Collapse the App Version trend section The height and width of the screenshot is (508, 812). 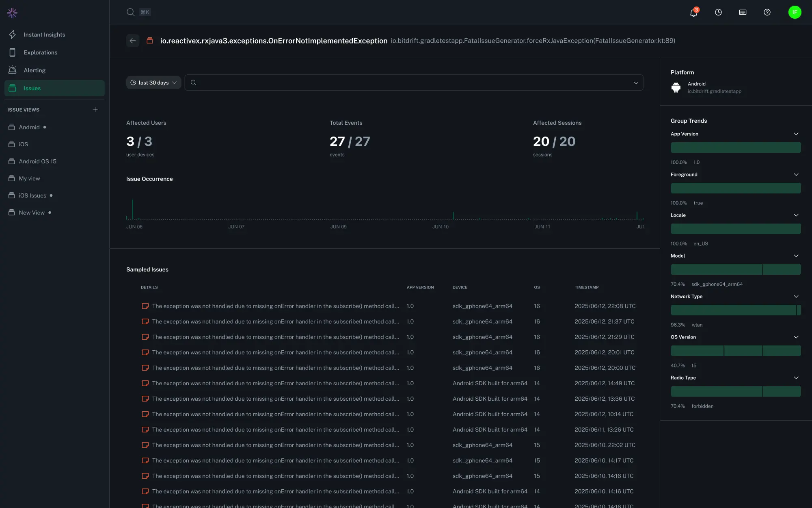tap(796, 134)
